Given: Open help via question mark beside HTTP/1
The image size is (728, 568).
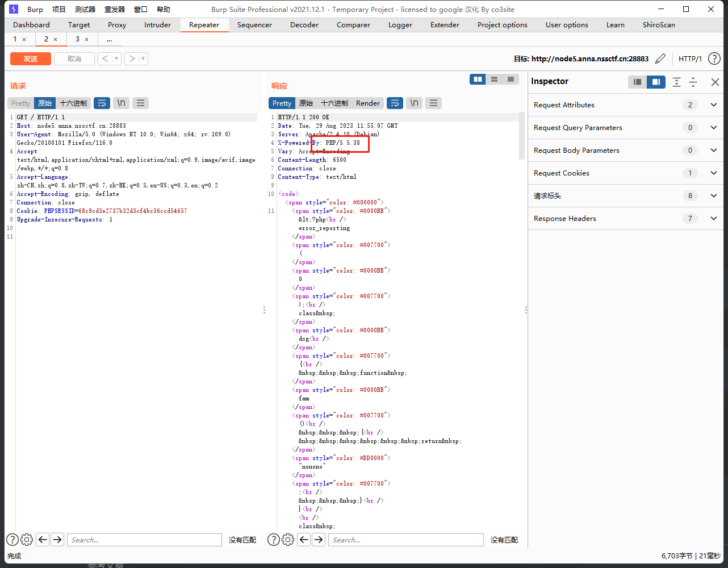Looking at the screenshot, I should click(714, 59).
